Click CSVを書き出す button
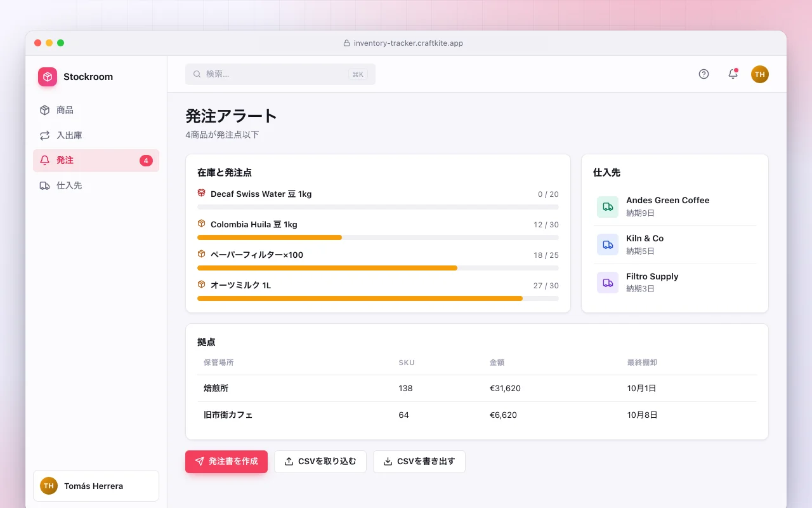 coord(419,462)
